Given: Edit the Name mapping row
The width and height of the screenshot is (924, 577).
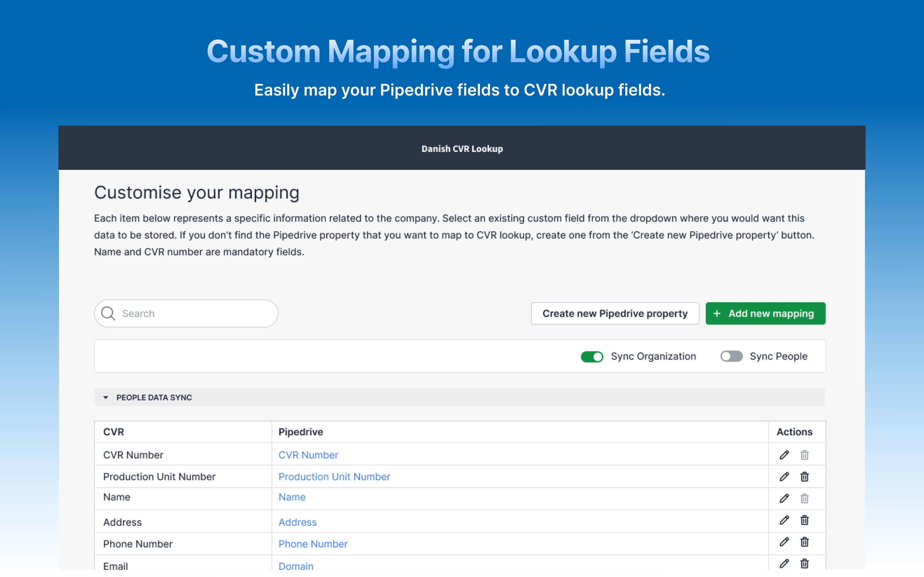Looking at the screenshot, I should click(784, 498).
